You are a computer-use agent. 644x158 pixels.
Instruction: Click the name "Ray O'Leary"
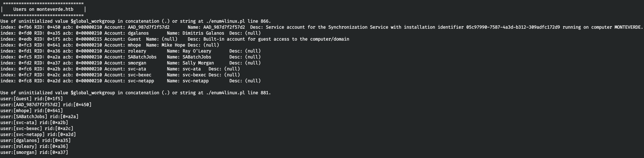(x=197, y=51)
